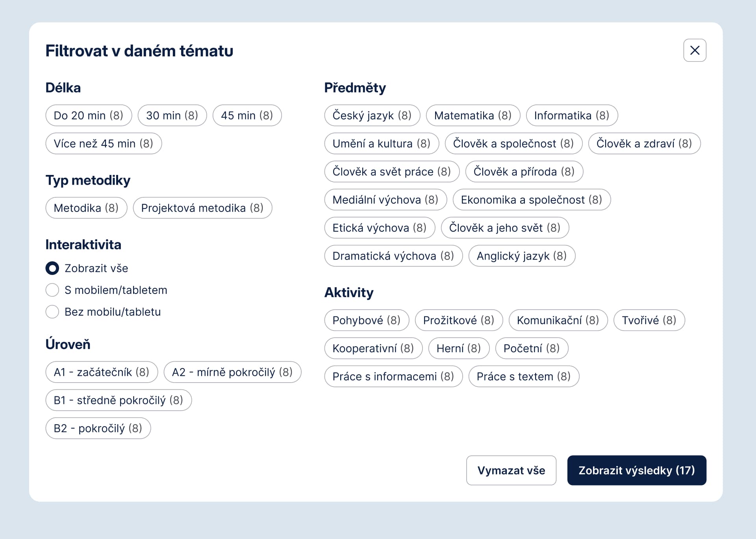Screen dimensions: 756x539
Task: Select Projektová metodika type chip
Action: point(202,208)
